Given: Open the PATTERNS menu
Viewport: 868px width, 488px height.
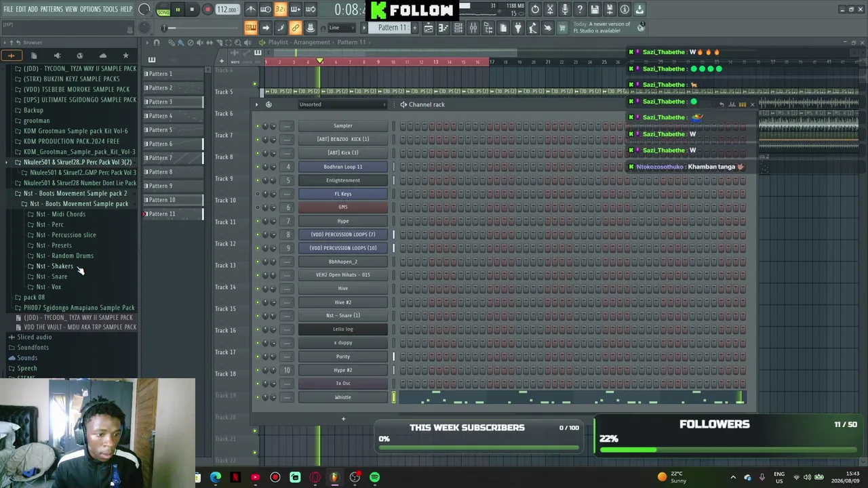Looking at the screenshot, I should [x=52, y=9].
